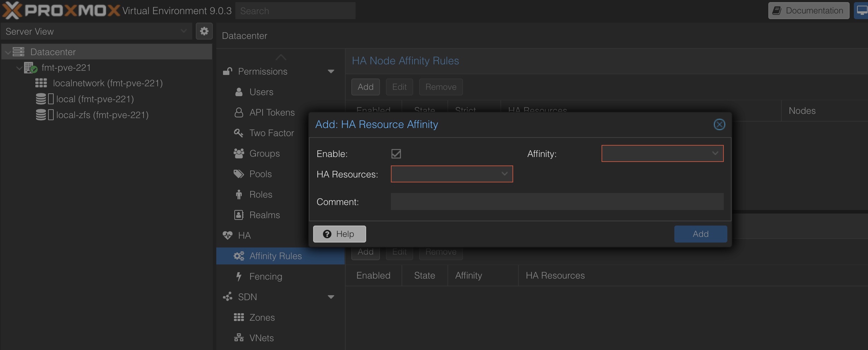Image resolution: width=868 pixels, height=350 pixels.
Task: Close the HA Resource Affinity dialog
Action: (x=719, y=124)
